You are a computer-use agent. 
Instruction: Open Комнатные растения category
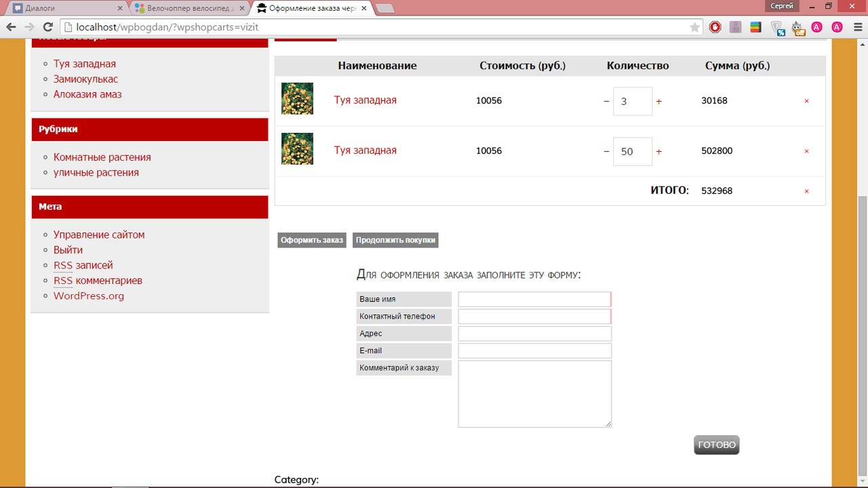pyautogui.click(x=102, y=157)
